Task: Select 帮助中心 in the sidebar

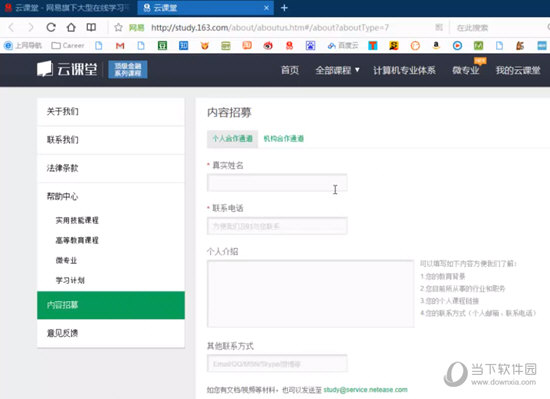Action: pyautogui.click(x=111, y=196)
